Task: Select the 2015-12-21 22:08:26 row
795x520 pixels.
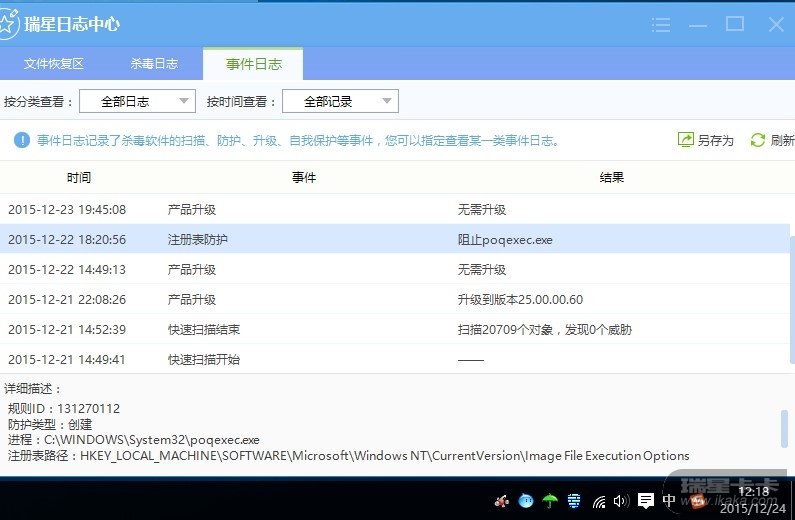Action: (395, 299)
